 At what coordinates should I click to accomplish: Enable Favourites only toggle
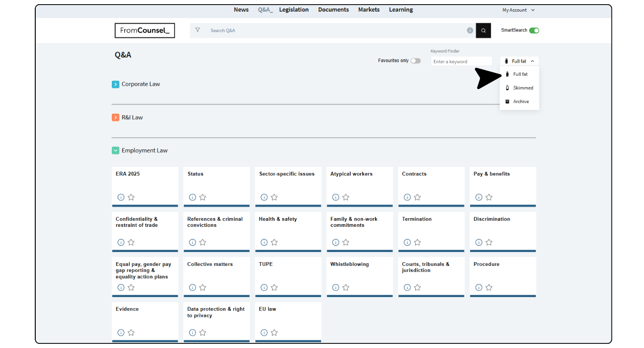point(416,61)
